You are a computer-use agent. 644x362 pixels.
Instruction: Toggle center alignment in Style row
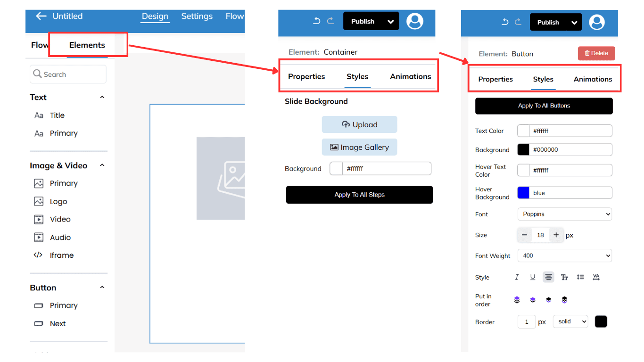pyautogui.click(x=548, y=277)
